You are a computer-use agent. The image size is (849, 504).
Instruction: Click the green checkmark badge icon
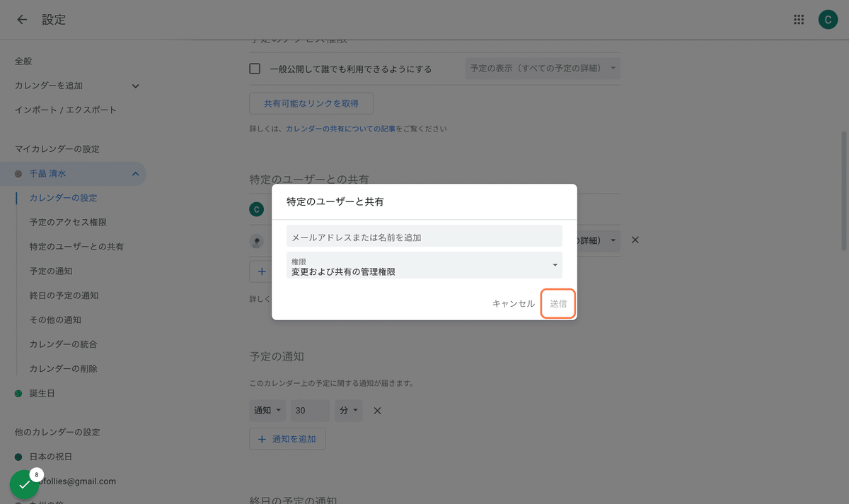pyautogui.click(x=25, y=485)
